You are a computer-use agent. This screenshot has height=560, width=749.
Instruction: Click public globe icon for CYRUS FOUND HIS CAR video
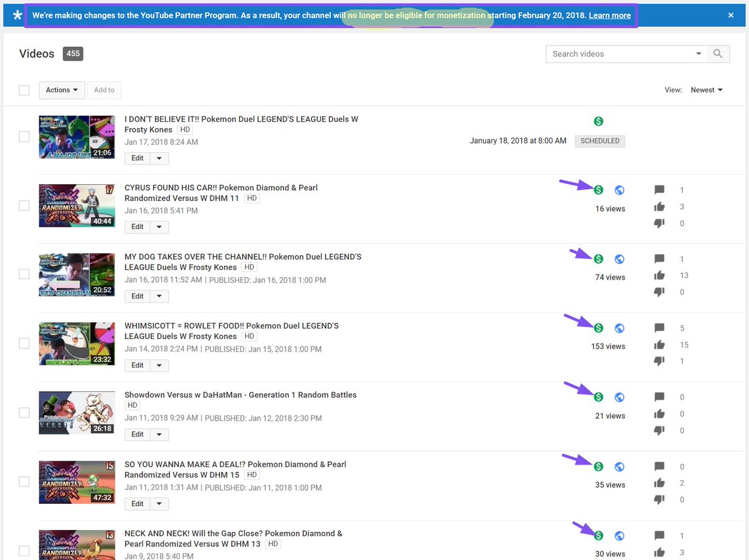pyautogui.click(x=619, y=190)
